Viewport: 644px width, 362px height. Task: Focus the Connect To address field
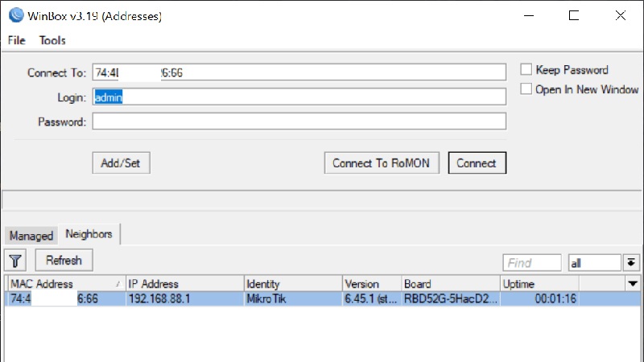(299, 72)
